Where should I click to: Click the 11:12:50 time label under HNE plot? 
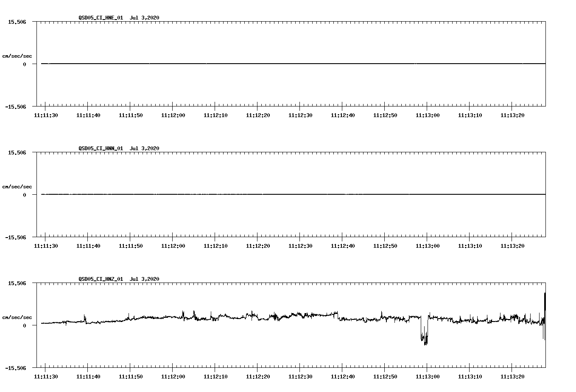click(x=385, y=115)
